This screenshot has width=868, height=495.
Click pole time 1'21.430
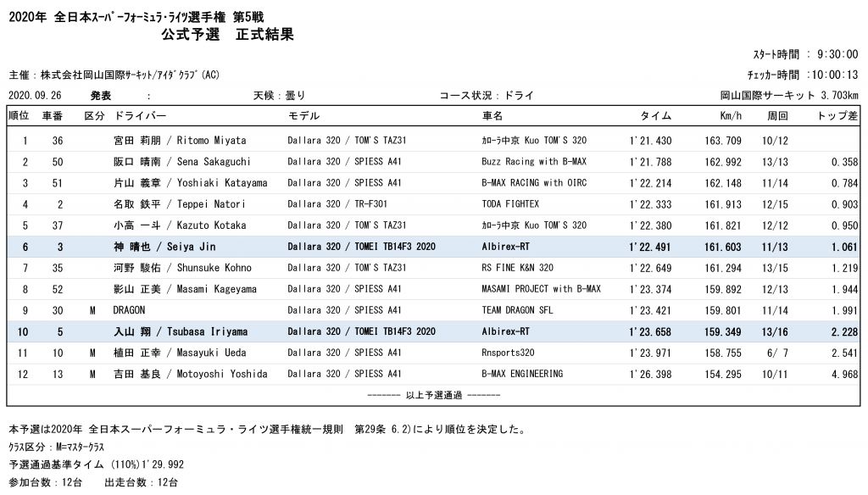click(650, 141)
